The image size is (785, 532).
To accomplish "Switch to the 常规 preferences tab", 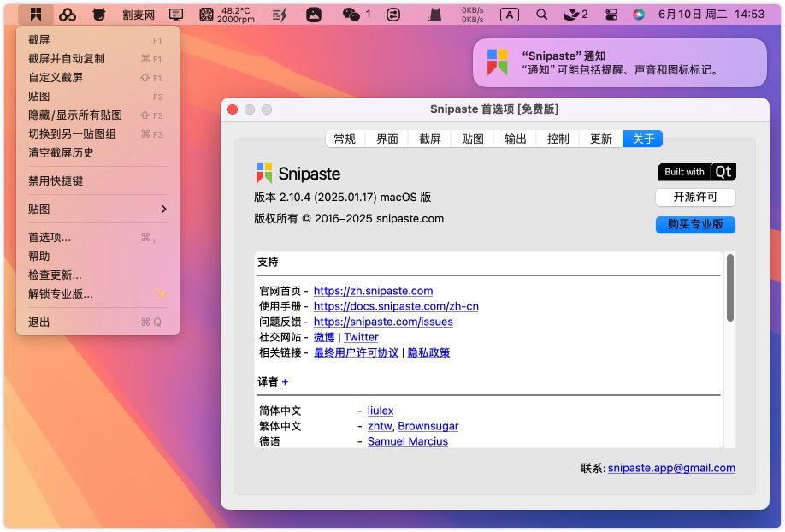I will point(345,139).
